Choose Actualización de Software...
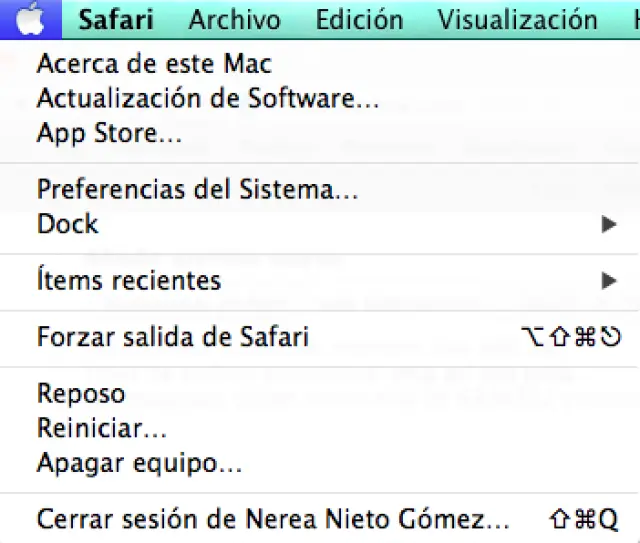 coord(208,99)
